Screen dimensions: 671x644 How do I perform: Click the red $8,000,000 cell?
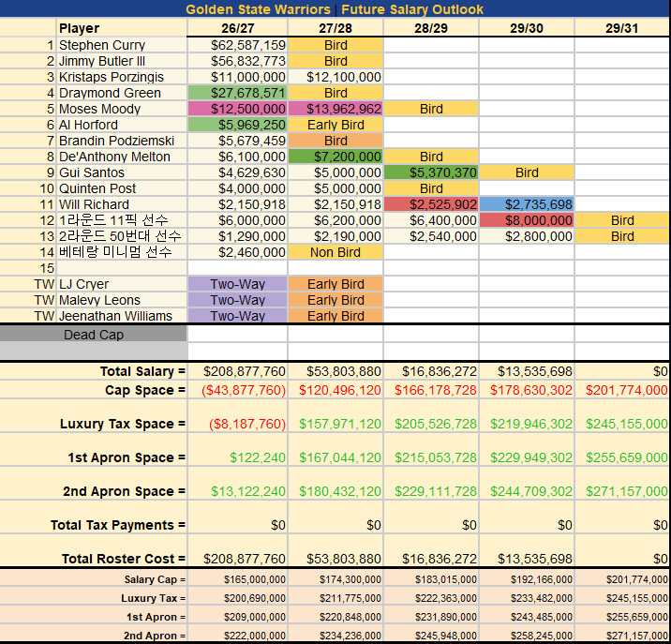tap(527, 220)
